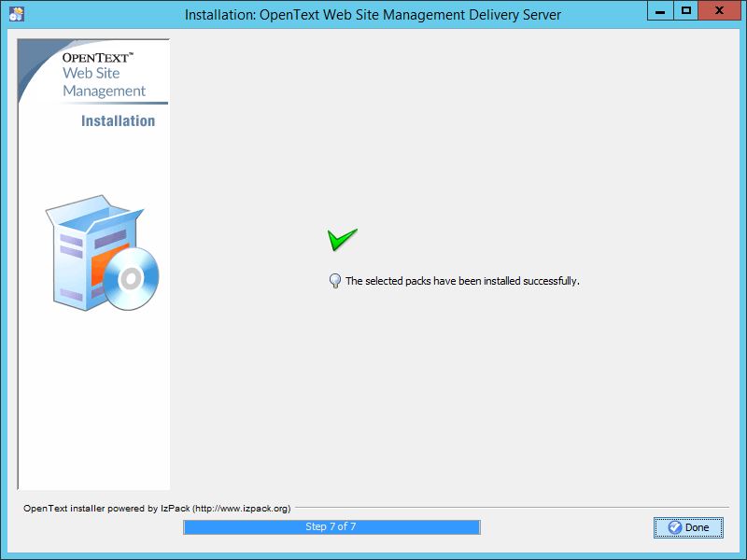Click the Step 7 of 7 progress bar
Viewport: 747px width, 560px height.
pyautogui.click(x=331, y=527)
